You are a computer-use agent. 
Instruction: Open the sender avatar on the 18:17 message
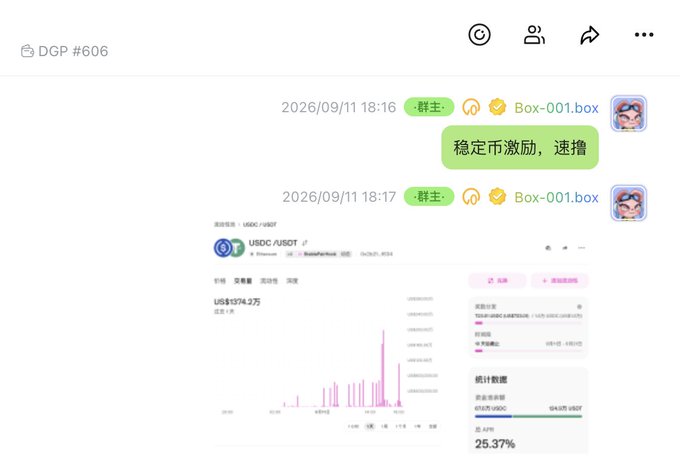pyautogui.click(x=629, y=203)
